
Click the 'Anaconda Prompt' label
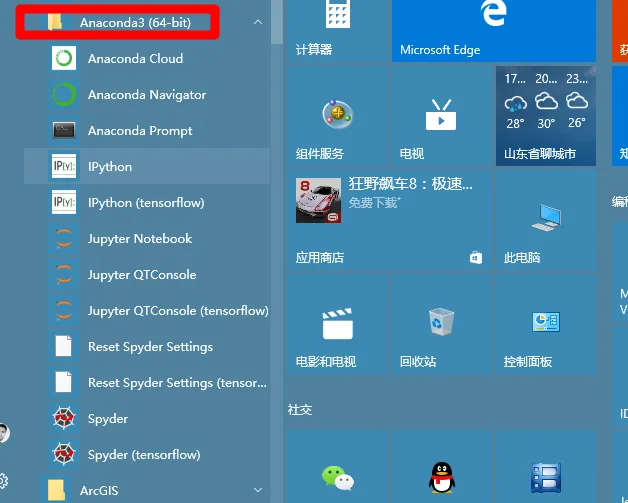click(140, 131)
